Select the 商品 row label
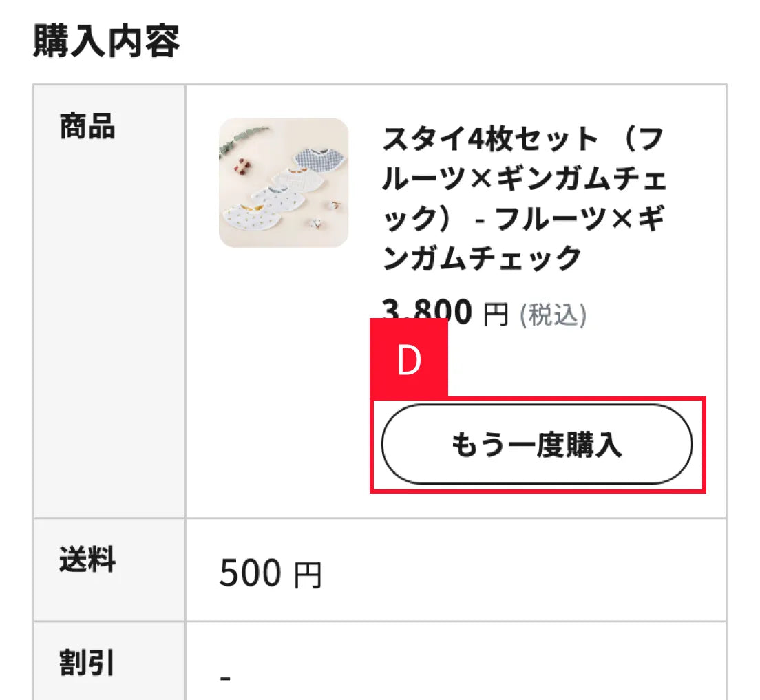 click(87, 126)
